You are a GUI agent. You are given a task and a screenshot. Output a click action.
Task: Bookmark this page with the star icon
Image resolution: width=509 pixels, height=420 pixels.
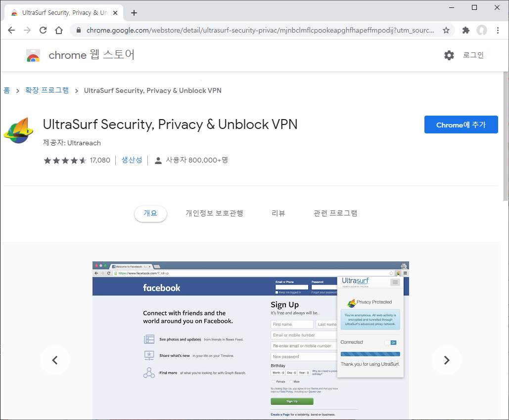point(446,30)
